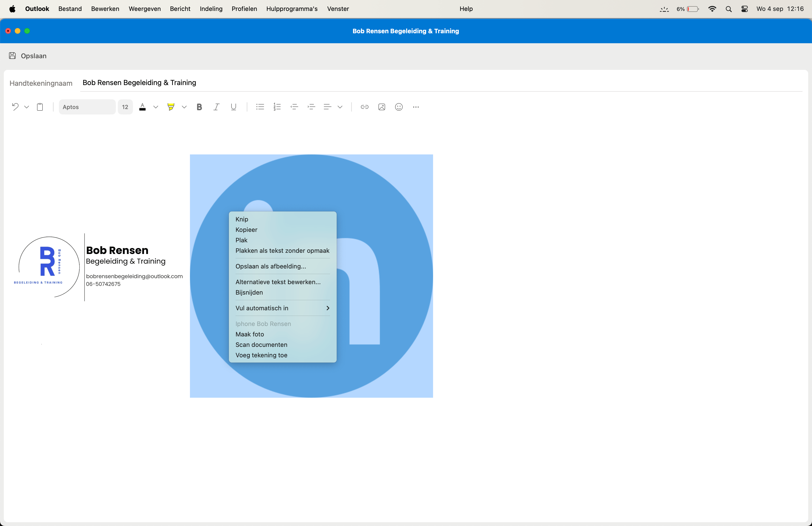The width and height of the screenshot is (812, 526).
Task: Click the Opslaan save icon
Action: (x=12, y=56)
